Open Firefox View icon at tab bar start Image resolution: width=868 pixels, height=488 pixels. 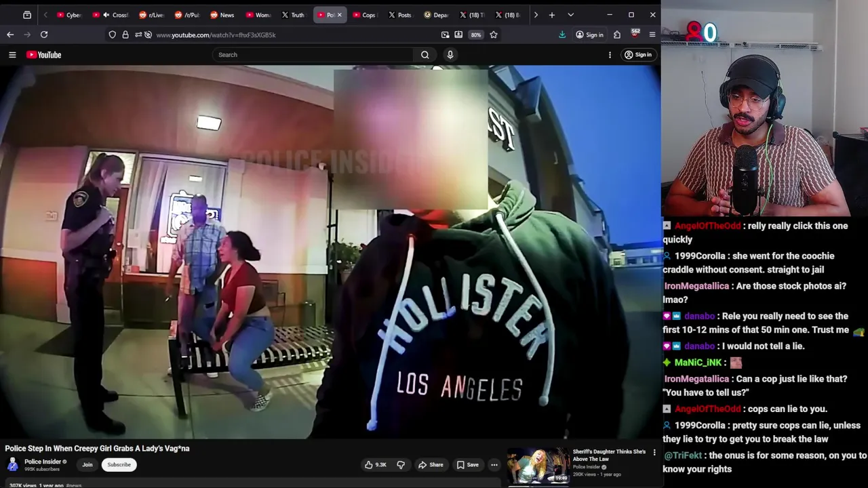[27, 15]
